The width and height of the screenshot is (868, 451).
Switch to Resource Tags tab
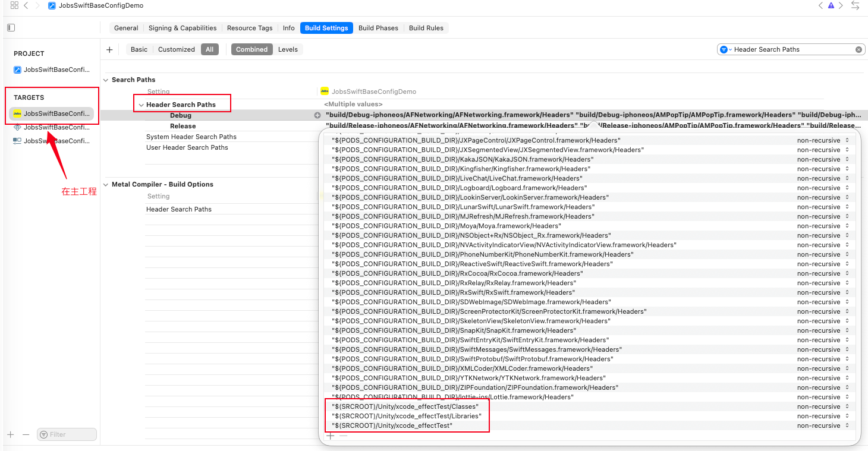point(250,28)
